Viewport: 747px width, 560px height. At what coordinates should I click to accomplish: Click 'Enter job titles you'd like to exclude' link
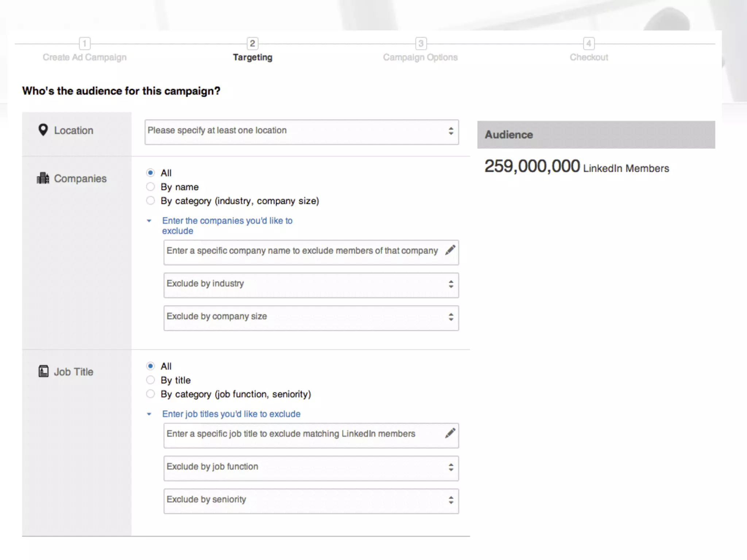pos(231,414)
